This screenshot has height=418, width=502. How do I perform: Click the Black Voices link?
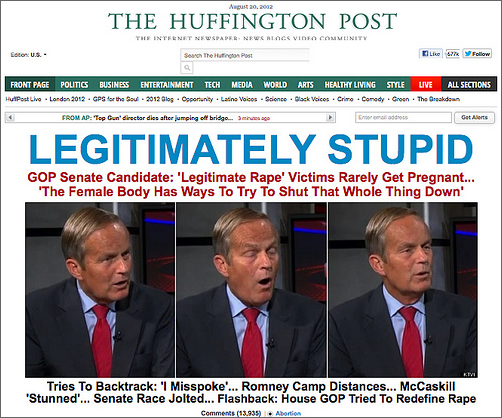click(312, 99)
